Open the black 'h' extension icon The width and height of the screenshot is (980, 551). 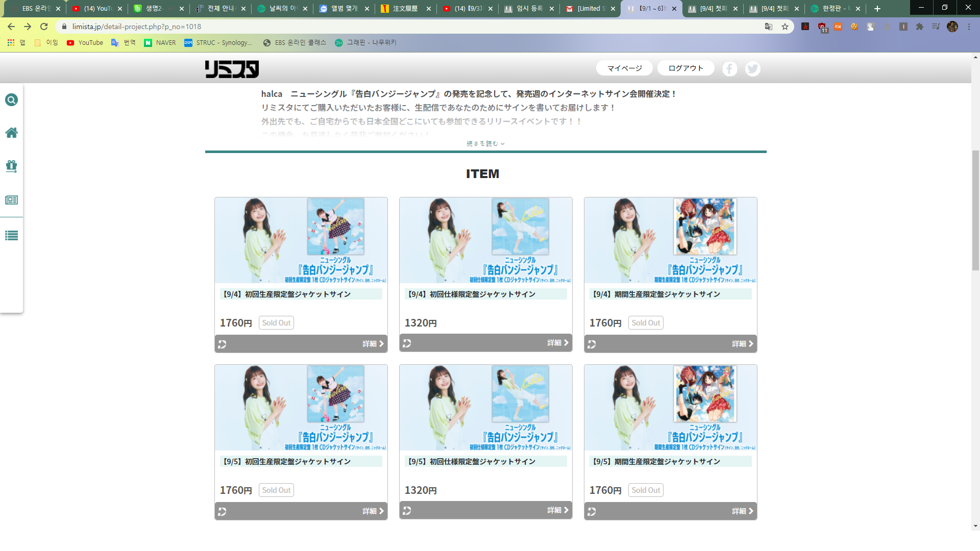point(805,27)
